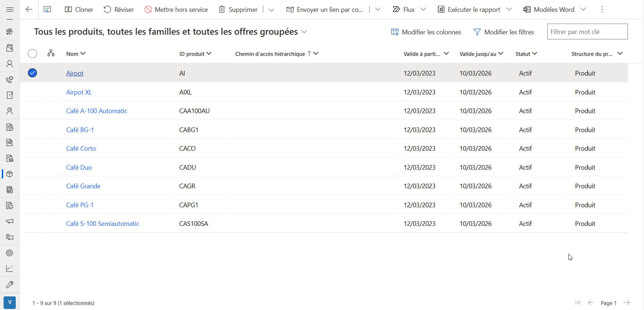
Task: Click the Produit cell in the Café PG-1 row
Action: [x=585, y=205]
